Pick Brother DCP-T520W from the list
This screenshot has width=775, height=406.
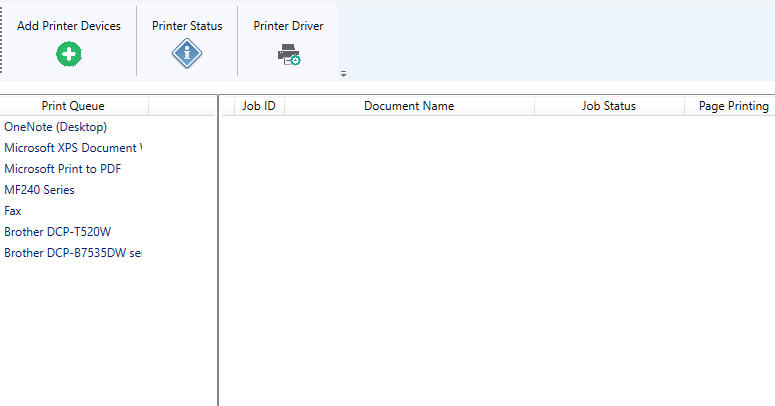[x=58, y=232]
